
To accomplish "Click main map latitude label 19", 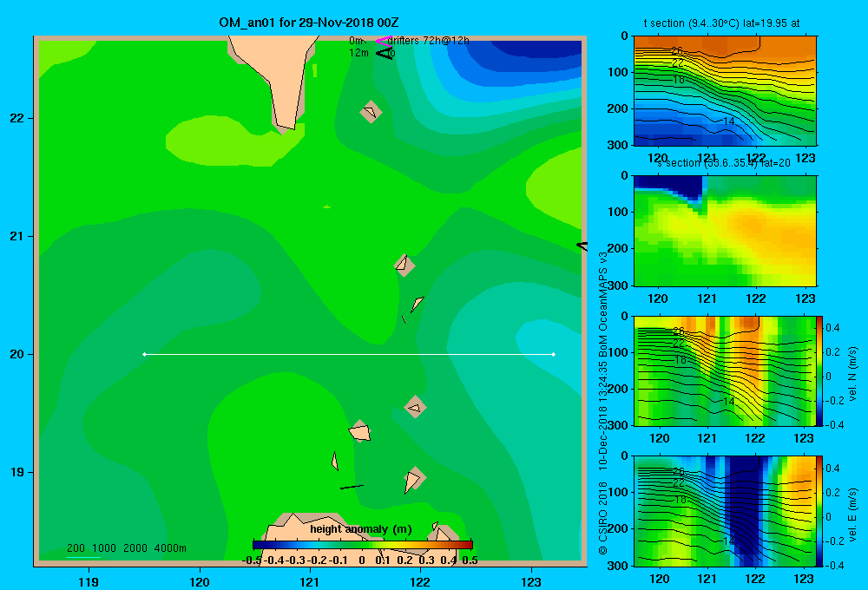I will tap(17, 472).
